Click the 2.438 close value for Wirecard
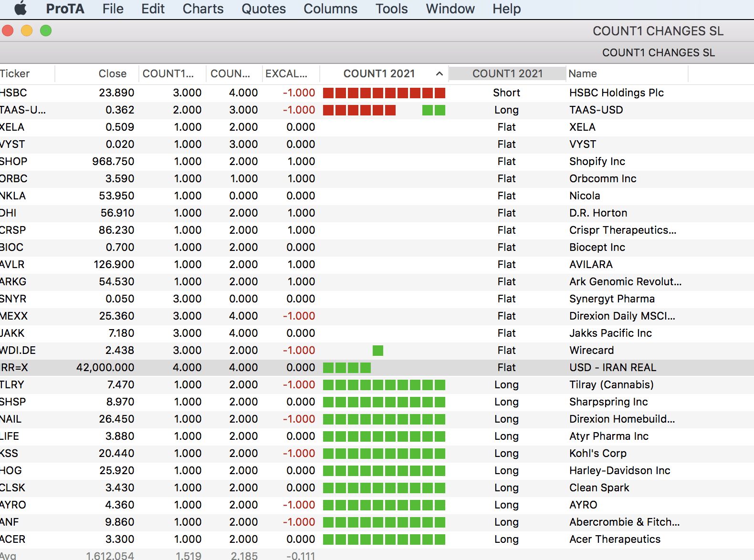The height and width of the screenshot is (560, 754). pyautogui.click(x=120, y=350)
